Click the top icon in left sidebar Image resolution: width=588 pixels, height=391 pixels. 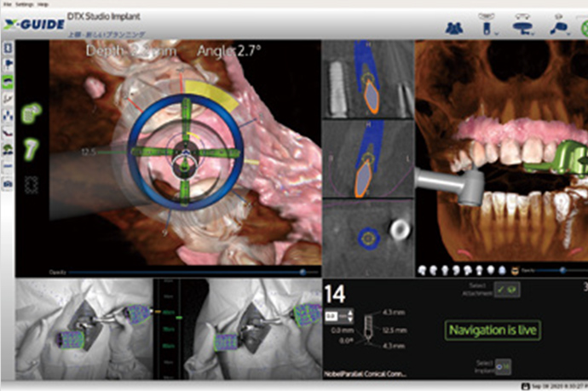pyautogui.click(x=8, y=48)
